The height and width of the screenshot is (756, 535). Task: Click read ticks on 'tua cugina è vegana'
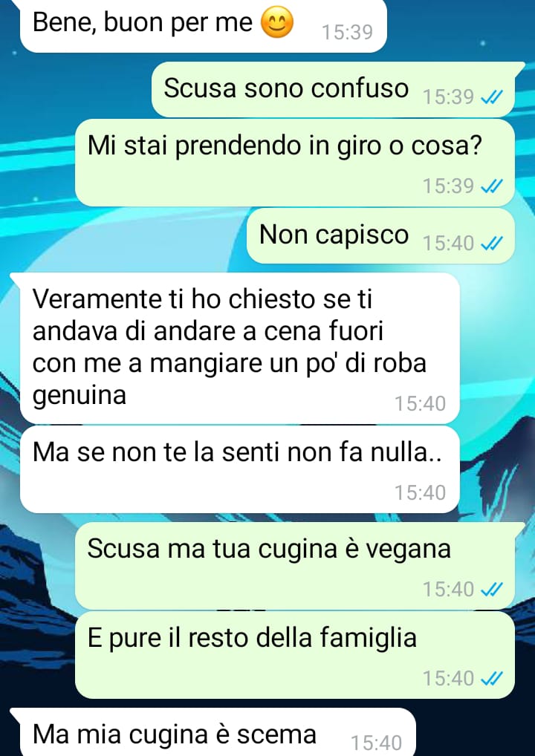(492, 589)
